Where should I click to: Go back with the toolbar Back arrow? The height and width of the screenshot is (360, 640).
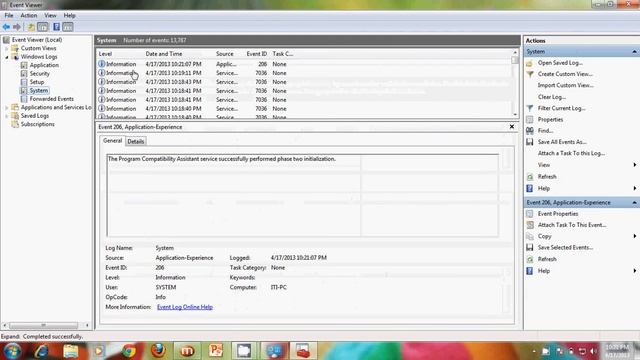tap(6, 27)
